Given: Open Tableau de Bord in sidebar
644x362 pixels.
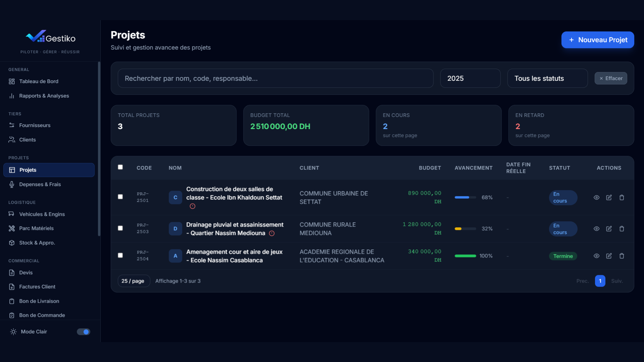Looking at the screenshot, I should pos(39,81).
